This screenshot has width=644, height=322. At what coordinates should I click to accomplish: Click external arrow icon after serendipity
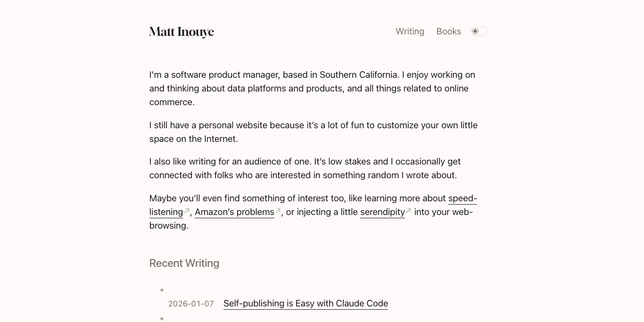pos(409,211)
